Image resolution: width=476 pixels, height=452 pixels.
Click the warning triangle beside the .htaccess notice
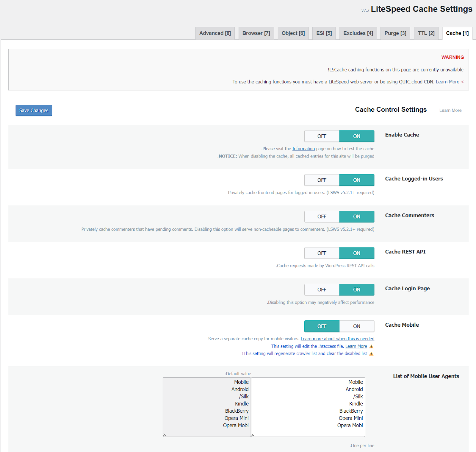371,347
